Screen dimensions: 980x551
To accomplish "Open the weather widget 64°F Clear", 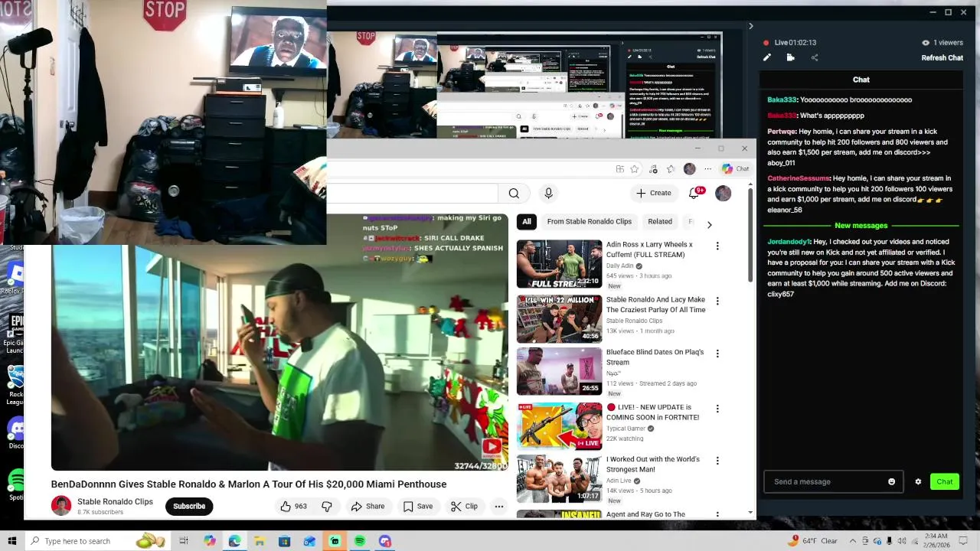I will click(x=812, y=541).
